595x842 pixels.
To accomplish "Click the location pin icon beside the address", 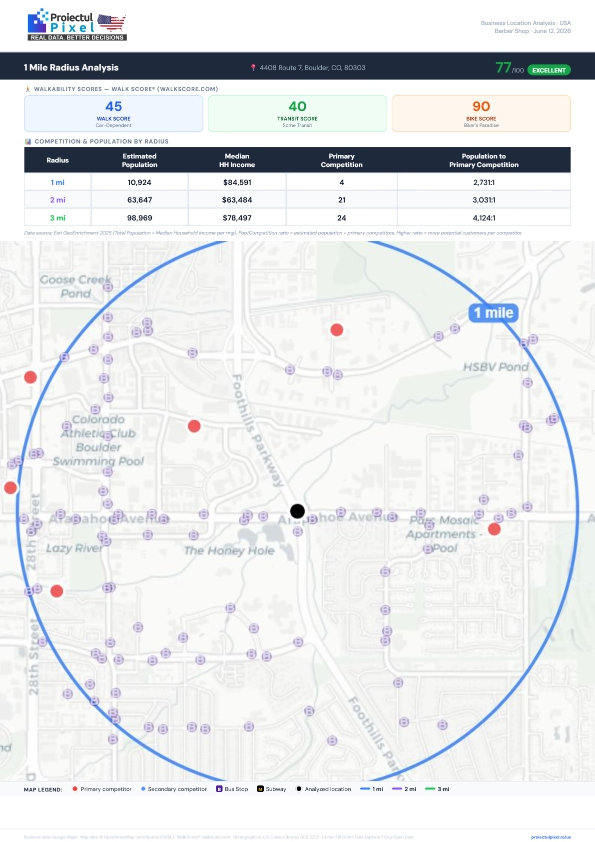I will (253, 68).
